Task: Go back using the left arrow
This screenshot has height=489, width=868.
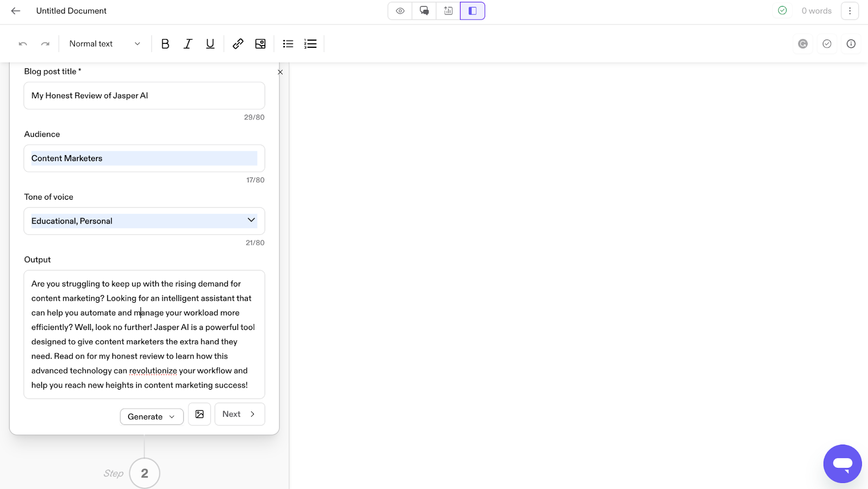Action: [x=16, y=11]
